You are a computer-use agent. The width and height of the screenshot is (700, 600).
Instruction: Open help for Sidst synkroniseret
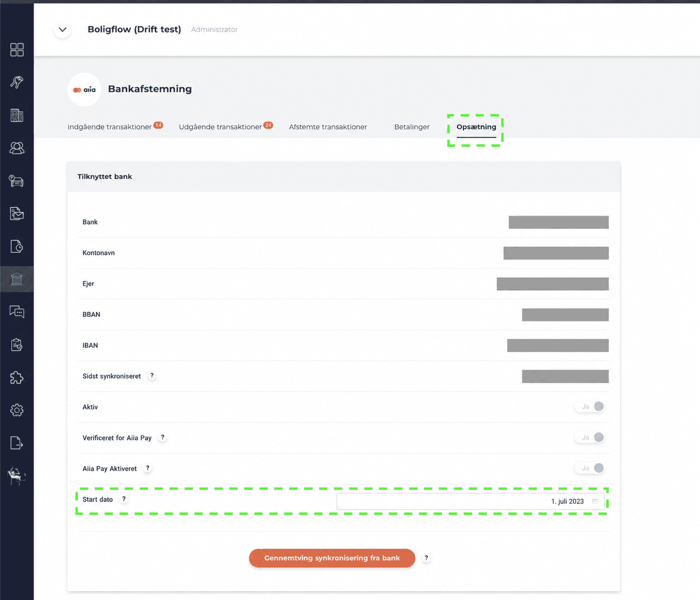(x=152, y=376)
